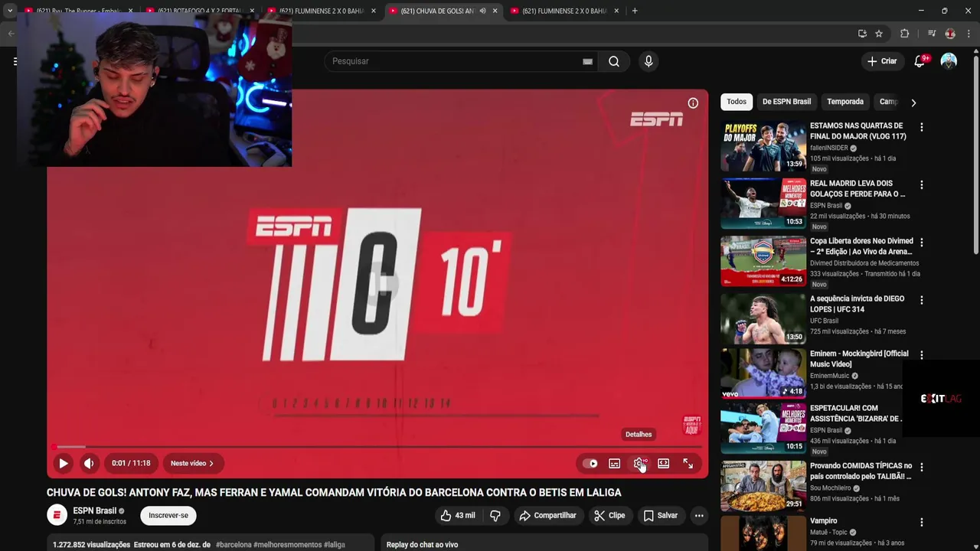980x551 pixels.
Task: Open the Chrome profile avatar
Action: pos(950,34)
